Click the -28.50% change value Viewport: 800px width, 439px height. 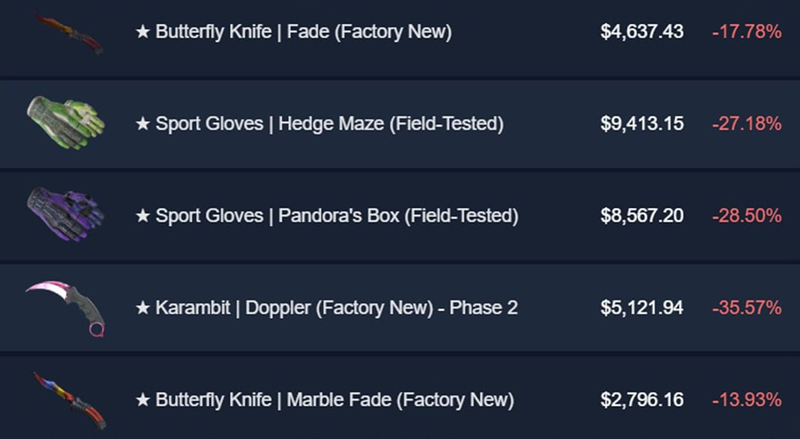746,216
